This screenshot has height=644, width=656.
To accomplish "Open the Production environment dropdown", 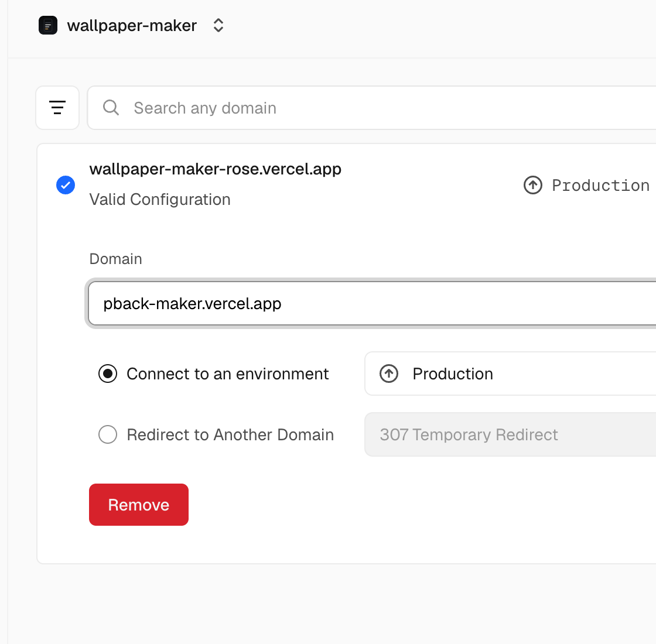I will point(510,374).
